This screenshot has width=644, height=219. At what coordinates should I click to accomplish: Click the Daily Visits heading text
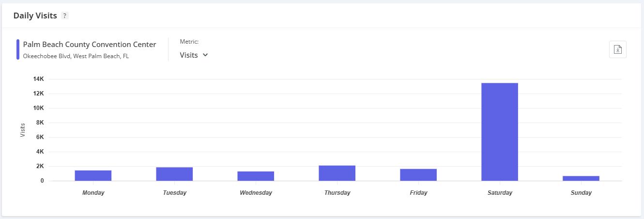point(35,16)
